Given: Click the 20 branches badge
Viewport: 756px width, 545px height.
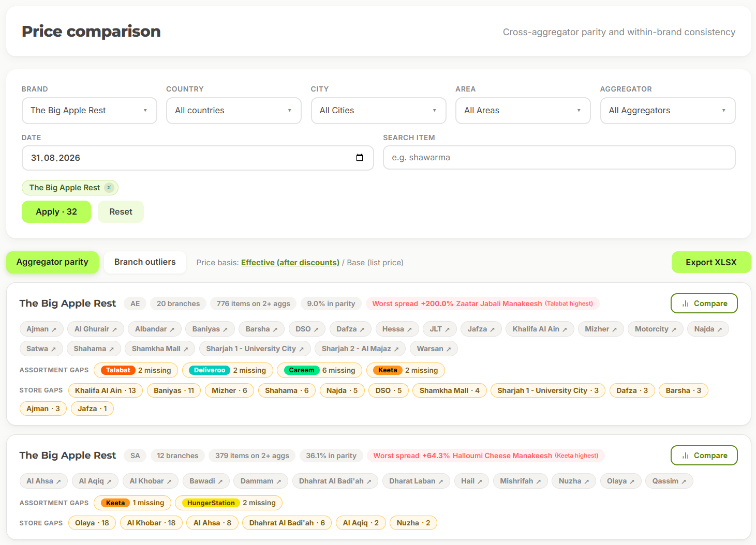Looking at the screenshot, I should 179,304.
